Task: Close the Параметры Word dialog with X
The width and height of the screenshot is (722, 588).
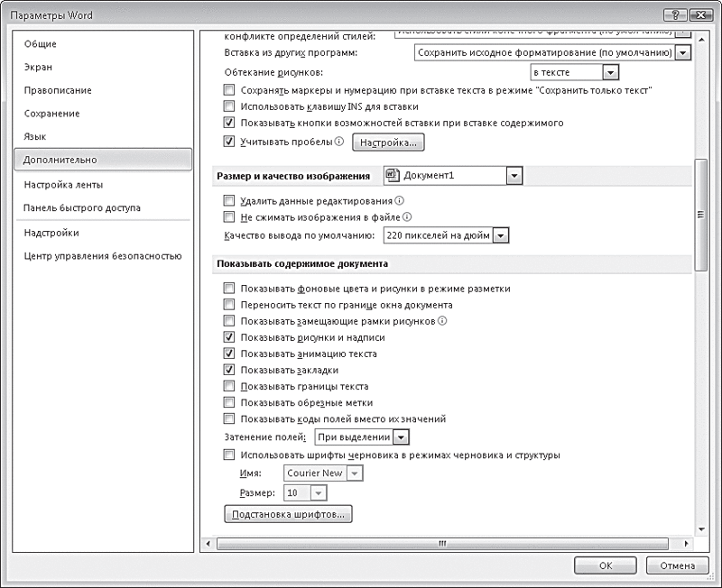Action: pyautogui.click(x=701, y=15)
